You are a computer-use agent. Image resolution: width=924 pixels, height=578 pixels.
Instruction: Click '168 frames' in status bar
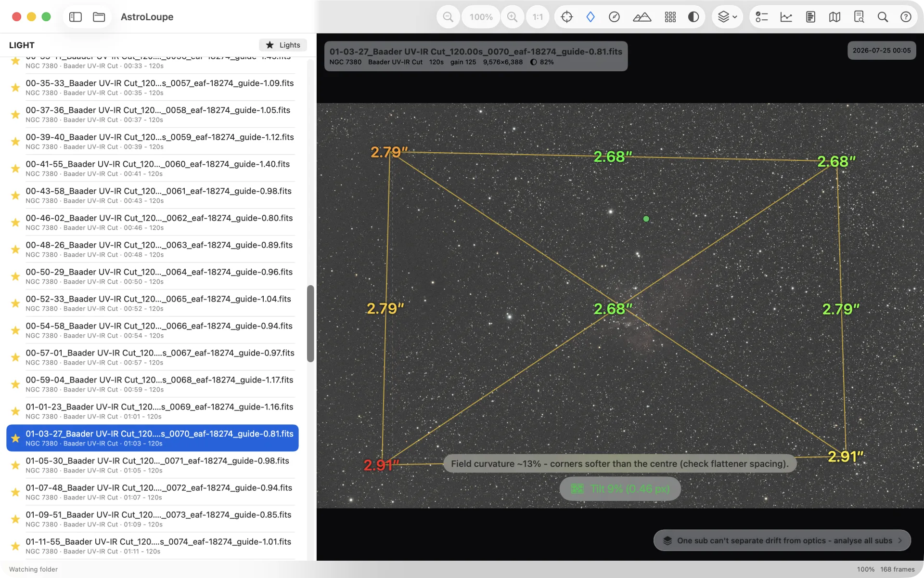point(898,569)
